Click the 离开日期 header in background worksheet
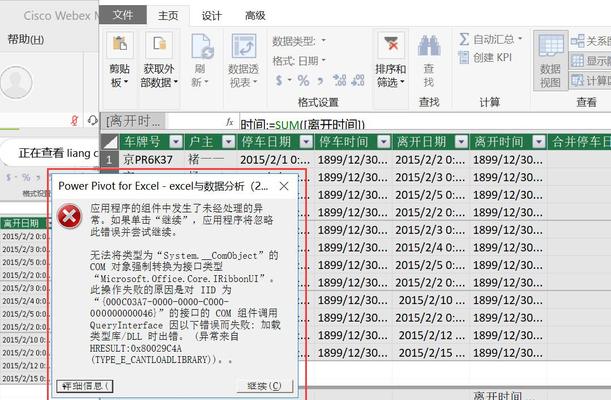The image size is (611, 400). point(23,223)
